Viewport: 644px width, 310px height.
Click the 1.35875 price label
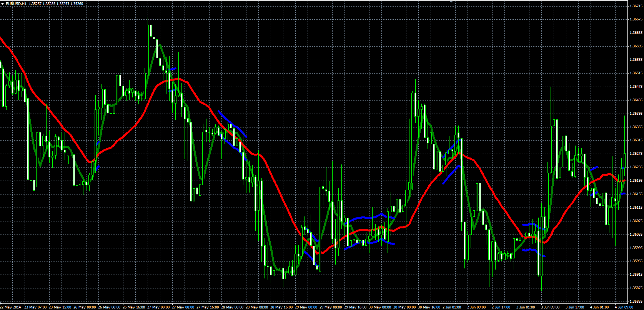click(636, 288)
